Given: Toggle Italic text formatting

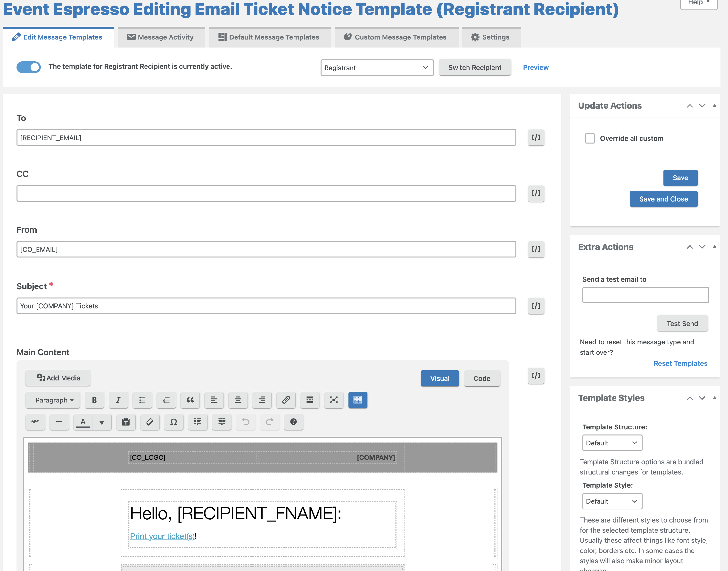Looking at the screenshot, I should click(x=118, y=400).
